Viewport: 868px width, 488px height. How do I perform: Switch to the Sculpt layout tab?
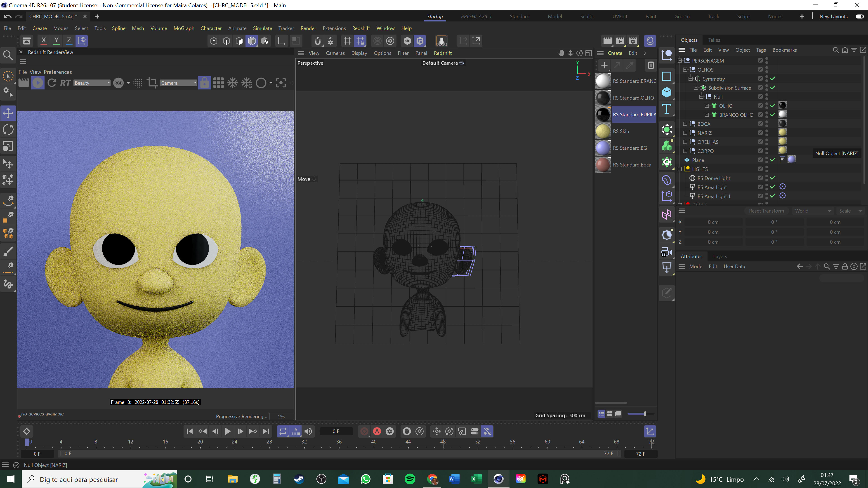(x=587, y=16)
